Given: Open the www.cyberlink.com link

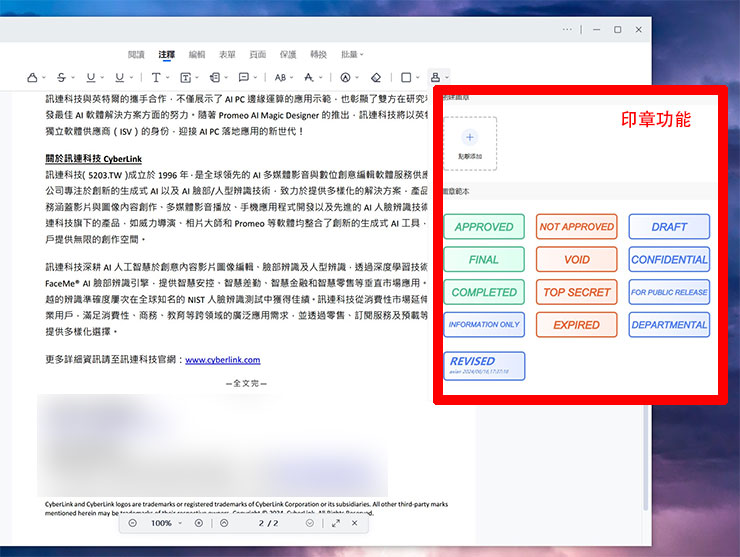Looking at the screenshot, I should pos(223,360).
